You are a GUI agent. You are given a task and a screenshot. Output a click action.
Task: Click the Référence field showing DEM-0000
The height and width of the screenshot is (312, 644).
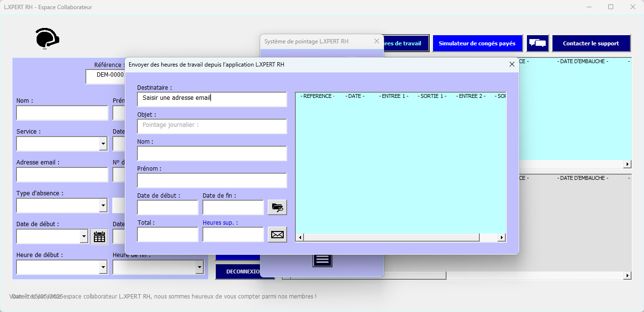click(x=105, y=77)
